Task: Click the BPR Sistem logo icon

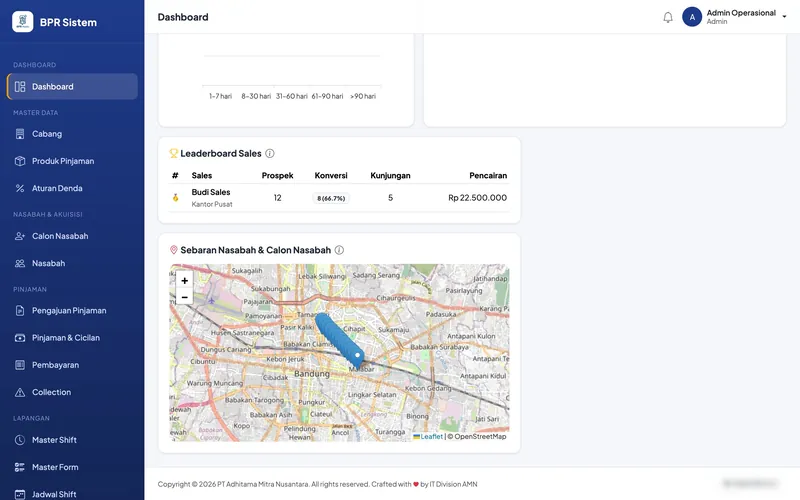Action: pyautogui.click(x=22, y=22)
